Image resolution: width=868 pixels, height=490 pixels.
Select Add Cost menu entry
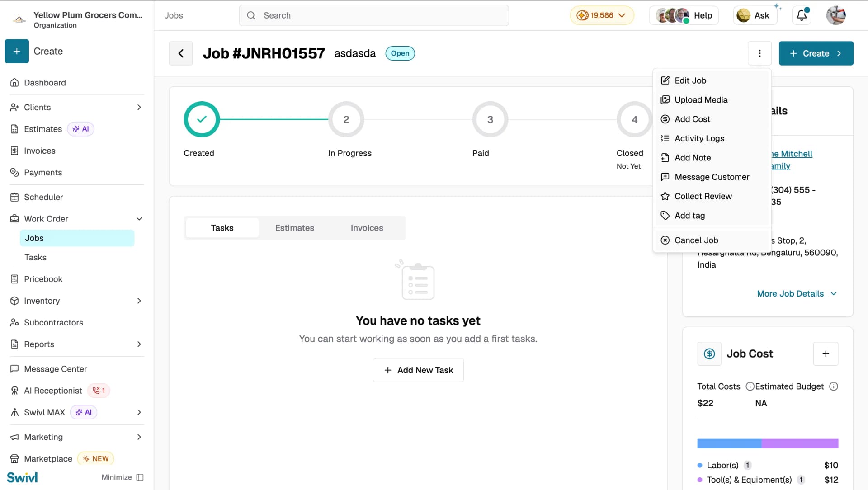coord(712,119)
